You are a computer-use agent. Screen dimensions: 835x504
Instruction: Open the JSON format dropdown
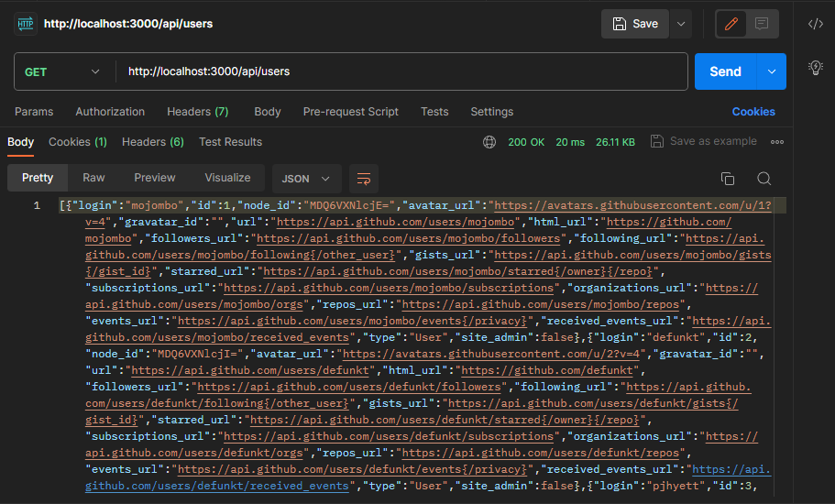[306, 179]
